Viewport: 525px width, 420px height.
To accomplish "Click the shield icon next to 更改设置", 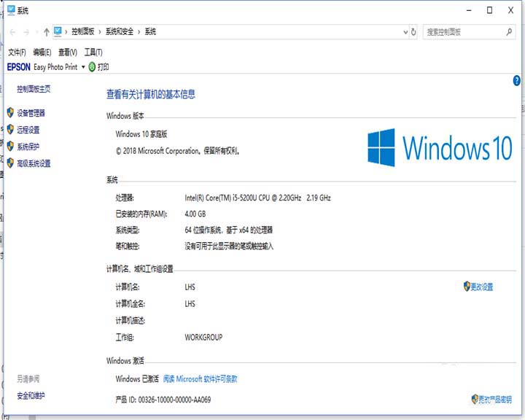I will pyautogui.click(x=467, y=287).
